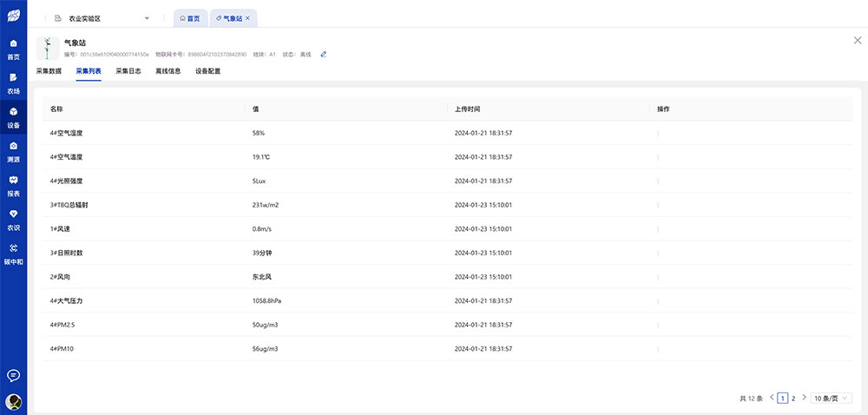
Task: Switch to the 采集日志 tab
Action: (128, 71)
